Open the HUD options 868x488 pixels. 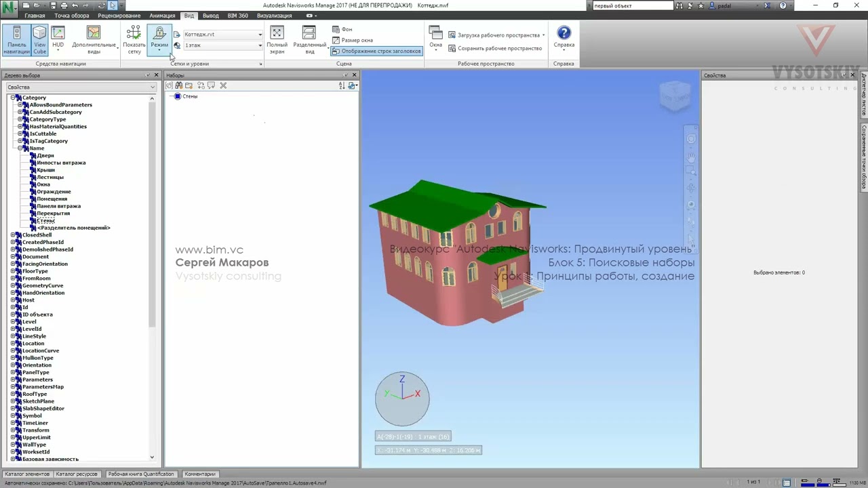tap(58, 40)
